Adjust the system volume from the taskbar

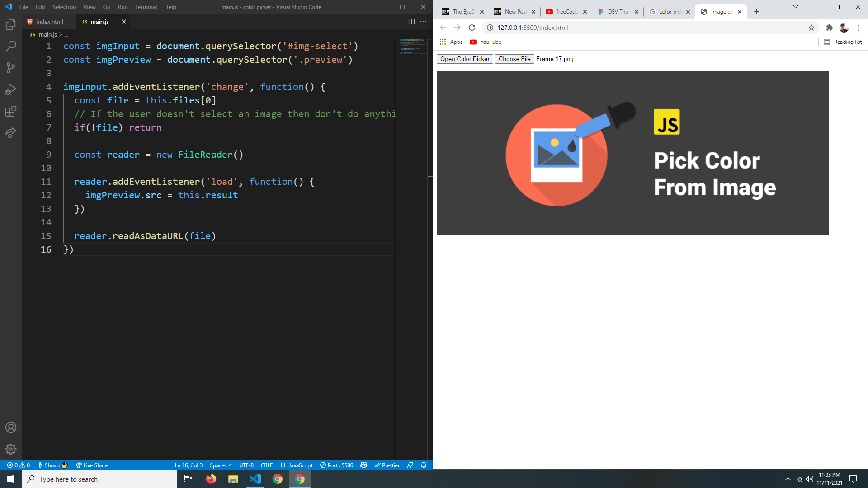pyautogui.click(x=809, y=479)
